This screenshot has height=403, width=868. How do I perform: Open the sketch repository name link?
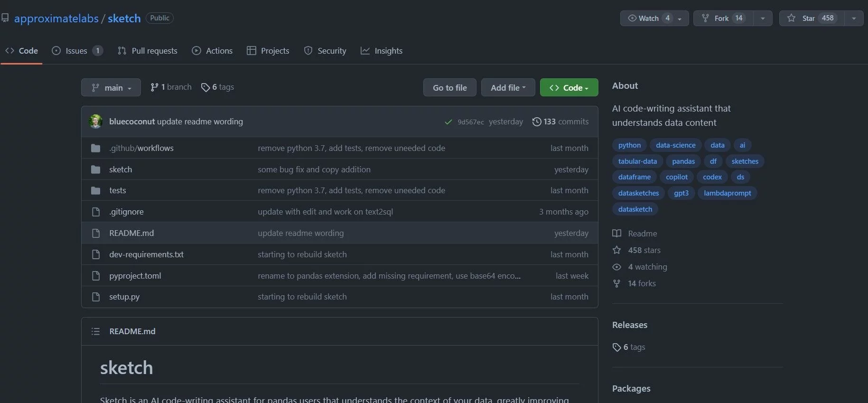124,19
